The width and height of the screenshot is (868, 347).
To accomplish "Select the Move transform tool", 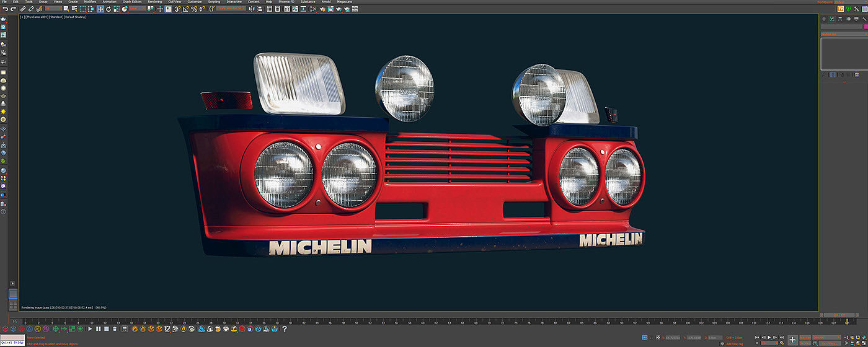I will coord(100,9).
